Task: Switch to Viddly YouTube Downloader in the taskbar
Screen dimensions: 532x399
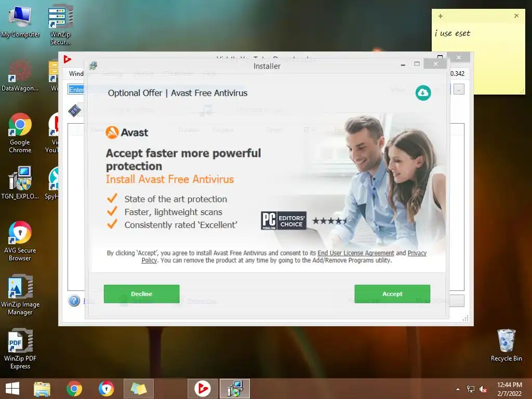Action: 203,389
